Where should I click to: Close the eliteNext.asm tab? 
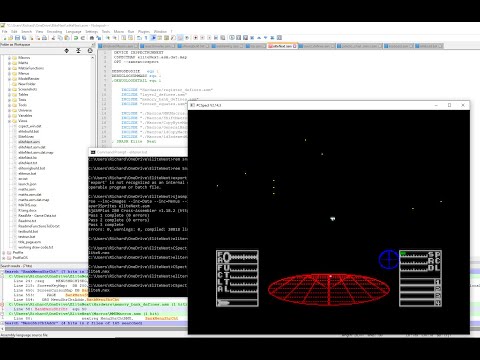(295, 46)
